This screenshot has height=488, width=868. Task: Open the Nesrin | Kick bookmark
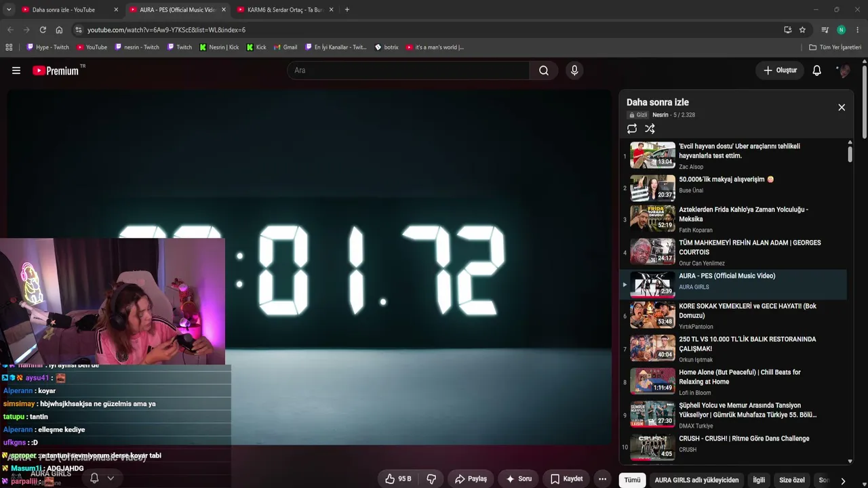point(219,47)
